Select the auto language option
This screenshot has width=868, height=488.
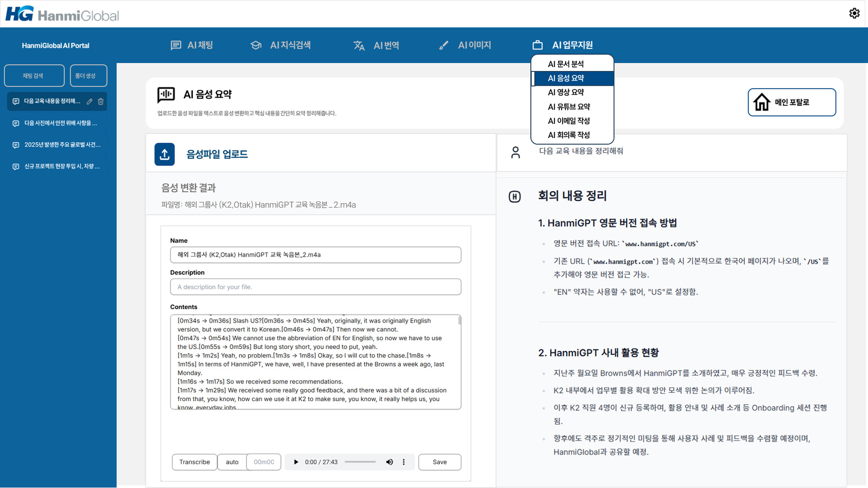pos(232,462)
